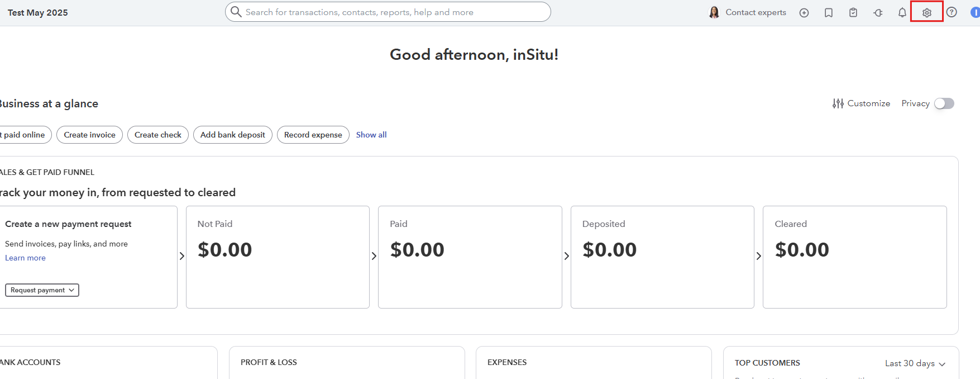Open the Show all link

click(x=371, y=135)
